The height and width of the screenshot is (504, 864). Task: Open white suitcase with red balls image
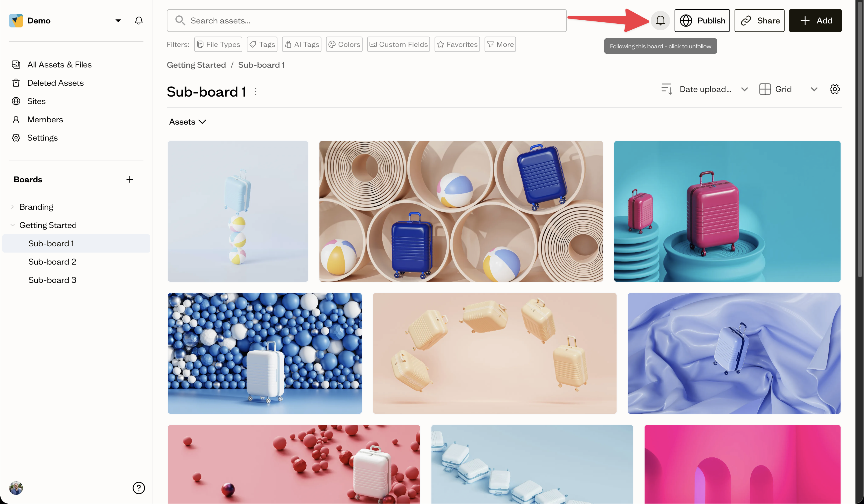coord(294,465)
